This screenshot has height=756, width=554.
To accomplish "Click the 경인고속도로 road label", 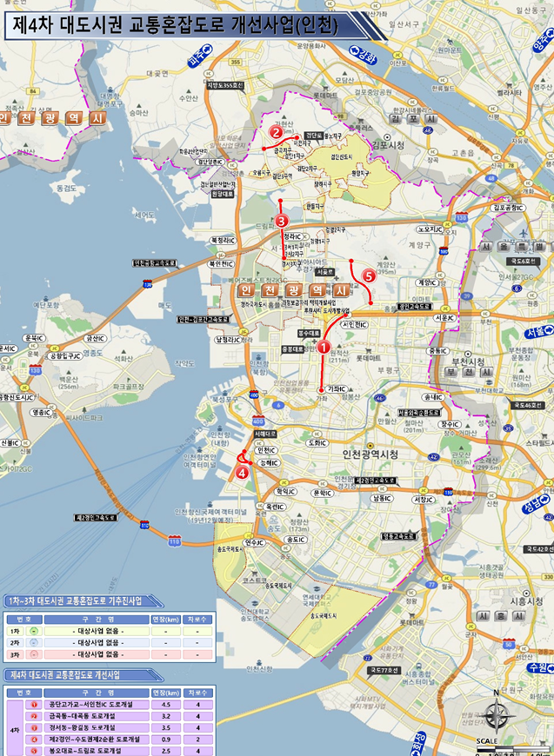I will pos(415,306).
